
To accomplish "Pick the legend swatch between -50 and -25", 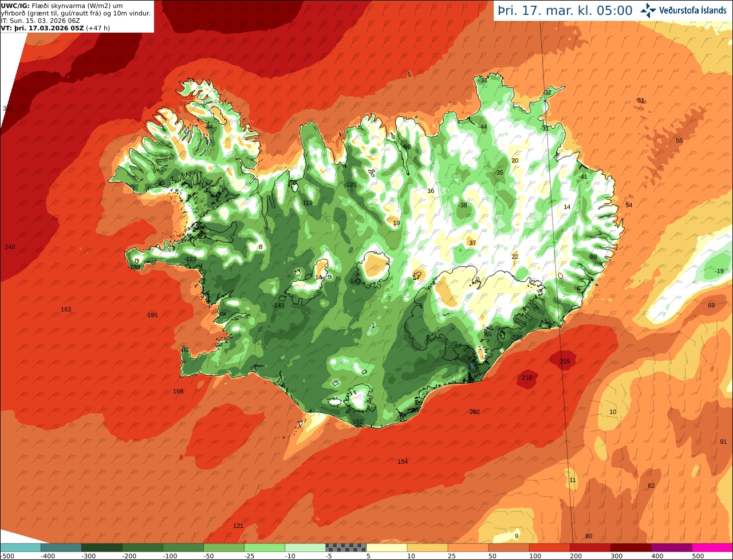I will coord(224,547).
